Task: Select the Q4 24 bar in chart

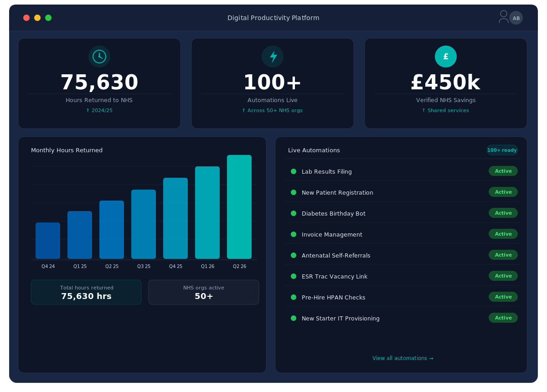Action: click(x=48, y=241)
